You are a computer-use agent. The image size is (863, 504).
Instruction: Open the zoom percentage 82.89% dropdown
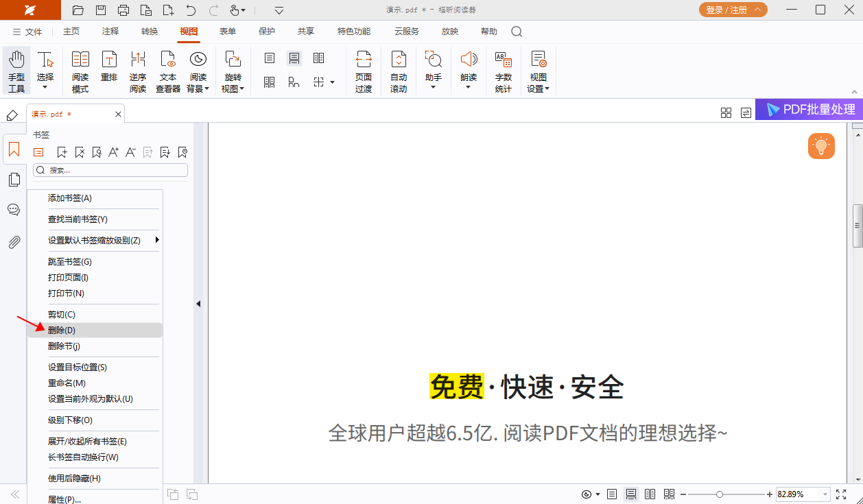[825, 494]
